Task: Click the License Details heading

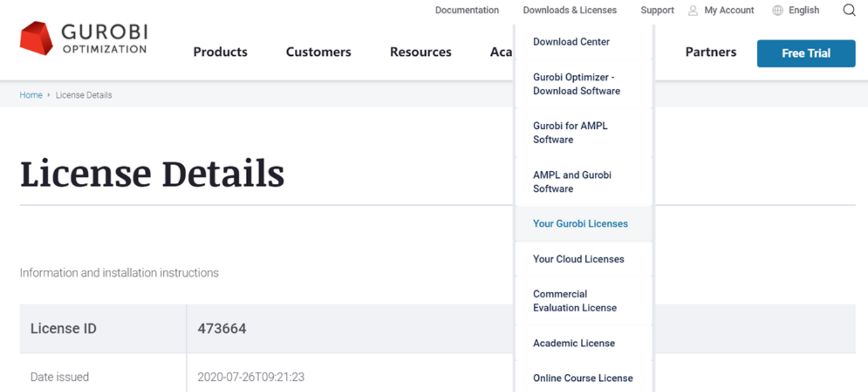Action: 152,174
